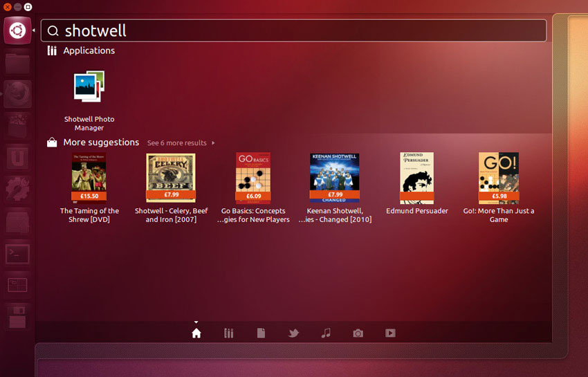Choose the Keenan Shotwell Changed album
The height and width of the screenshot is (377, 588).
tap(335, 177)
